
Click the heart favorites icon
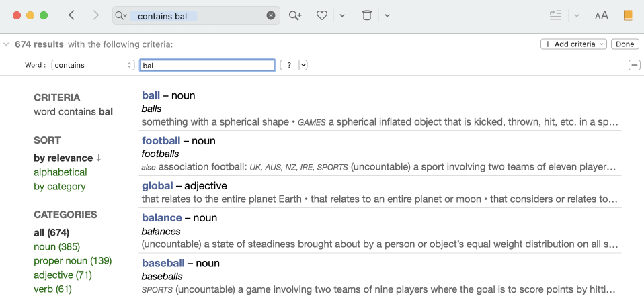coord(322,15)
